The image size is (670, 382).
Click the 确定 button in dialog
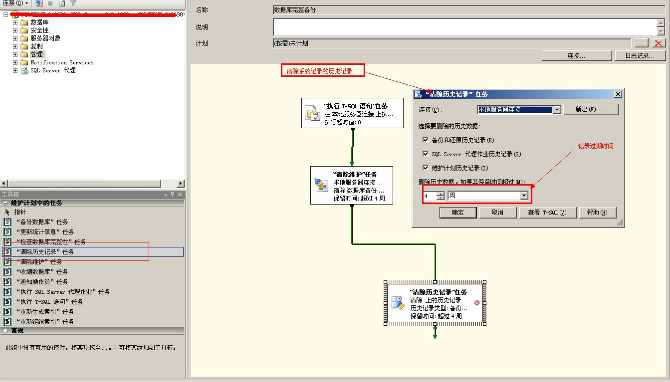(458, 212)
